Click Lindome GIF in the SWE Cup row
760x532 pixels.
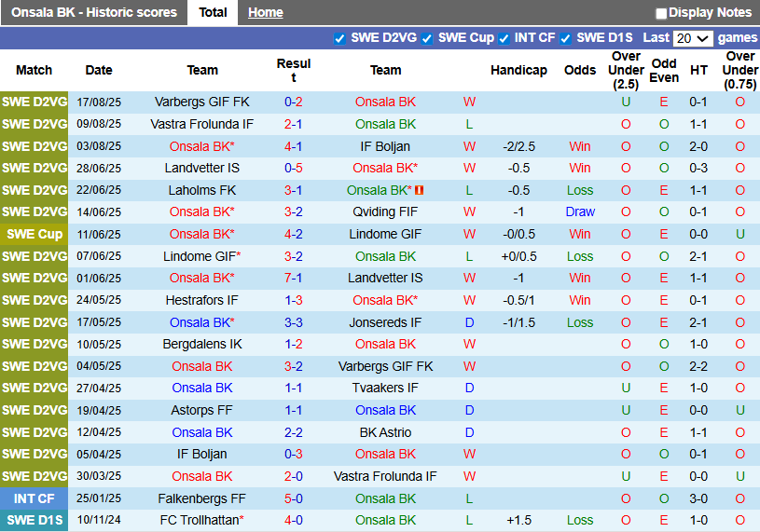(x=385, y=234)
